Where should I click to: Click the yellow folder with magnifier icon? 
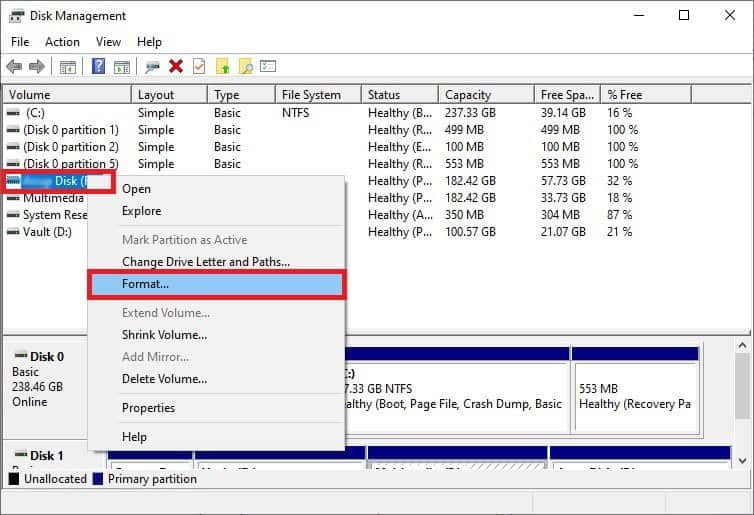pyautogui.click(x=246, y=66)
